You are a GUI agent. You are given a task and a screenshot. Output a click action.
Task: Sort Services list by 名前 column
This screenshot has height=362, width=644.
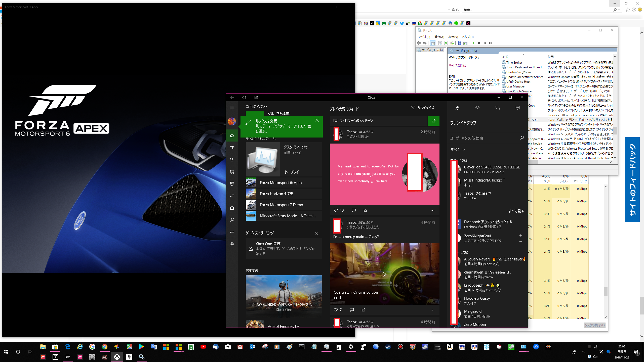click(x=524, y=57)
